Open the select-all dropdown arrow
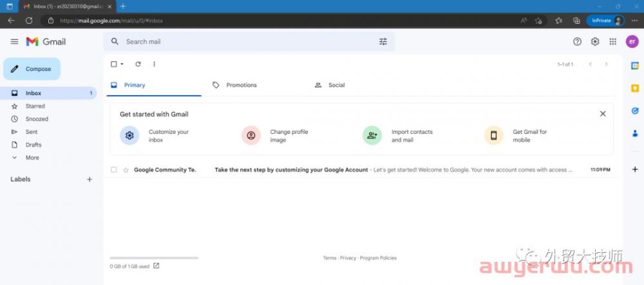 click(x=122, y=64)
